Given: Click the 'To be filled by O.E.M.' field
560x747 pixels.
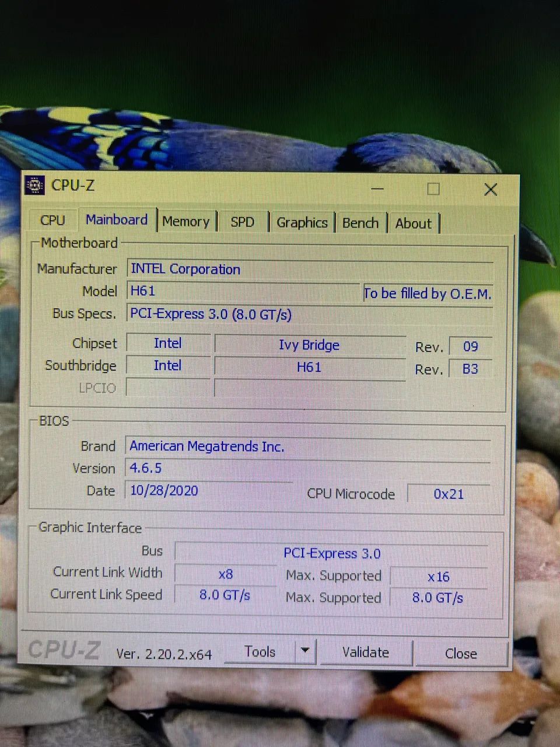Looking at the screenshot, I should [x=428, y=294].
